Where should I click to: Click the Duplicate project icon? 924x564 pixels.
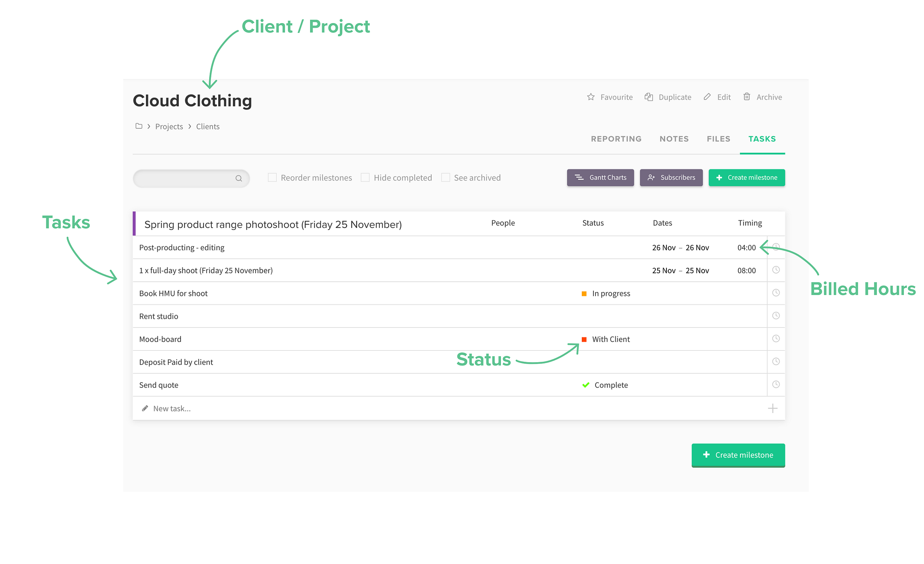[x=649, y=97]
